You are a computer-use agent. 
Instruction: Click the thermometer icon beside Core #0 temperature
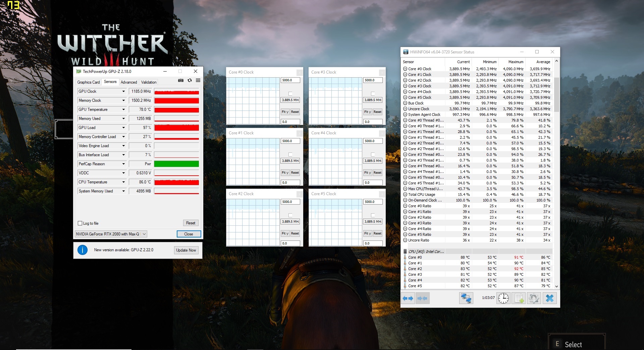click(x=405, y=257)
